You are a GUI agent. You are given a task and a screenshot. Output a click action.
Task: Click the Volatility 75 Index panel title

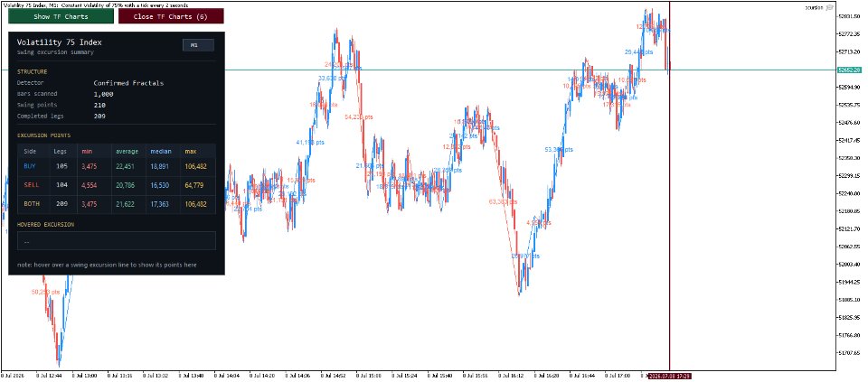click(60, 42)
